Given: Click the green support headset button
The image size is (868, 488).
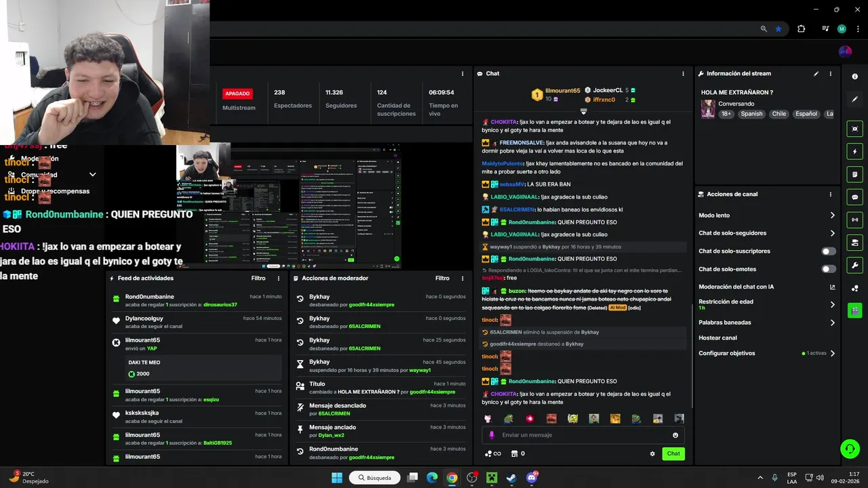Looking at the screenshot, I should point(850,449).
